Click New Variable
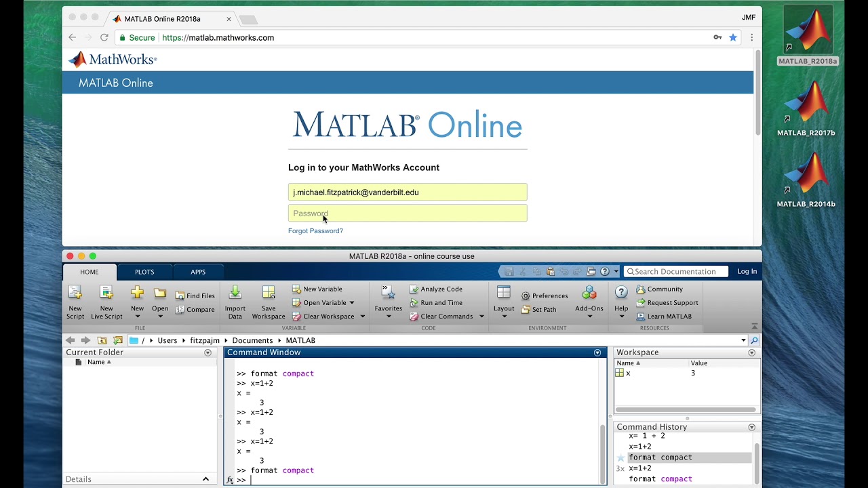Screen dimensions: 868x488 [317, 289]
